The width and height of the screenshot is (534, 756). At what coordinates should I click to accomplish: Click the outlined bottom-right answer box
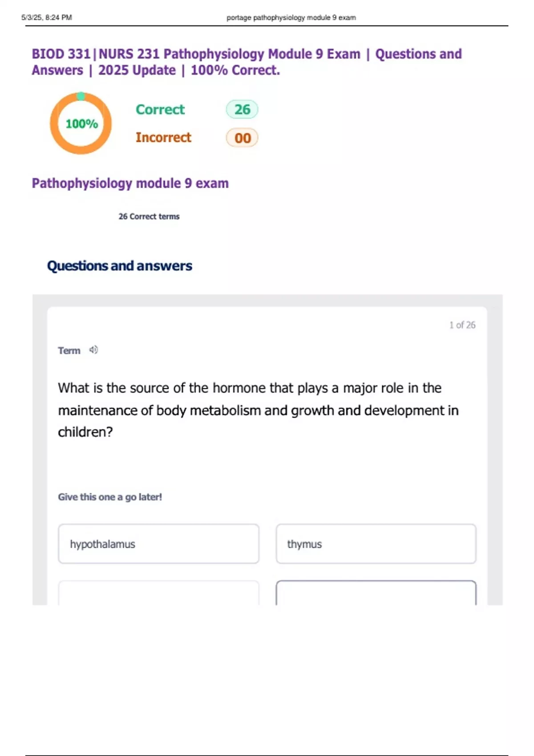[376, 593]
